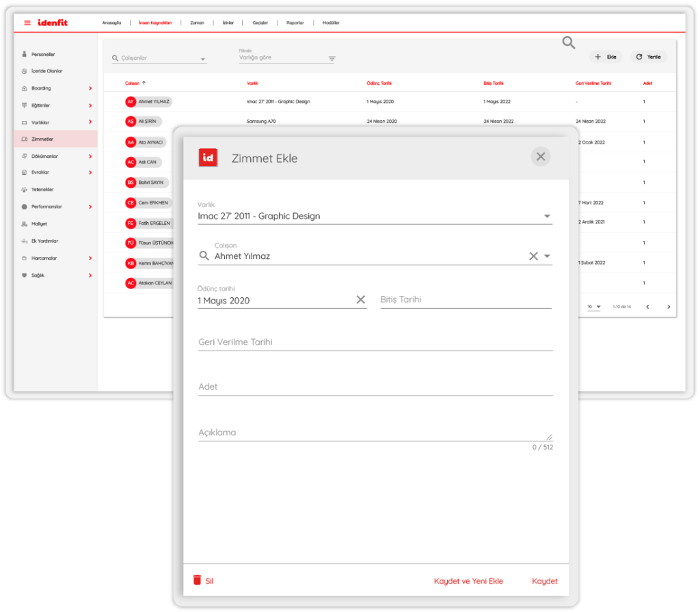Clear the Ödünç tarihi date with X icon
Viewport: 700px width, 613px height.
click(x=360, y=300)
